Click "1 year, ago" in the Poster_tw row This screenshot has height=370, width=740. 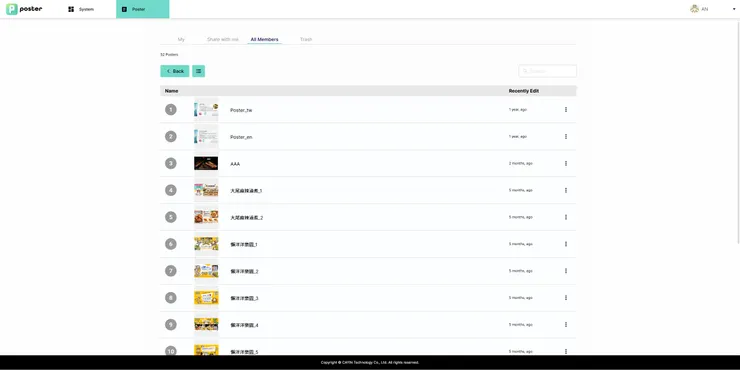pyautogui.click(x=518, y=109)
